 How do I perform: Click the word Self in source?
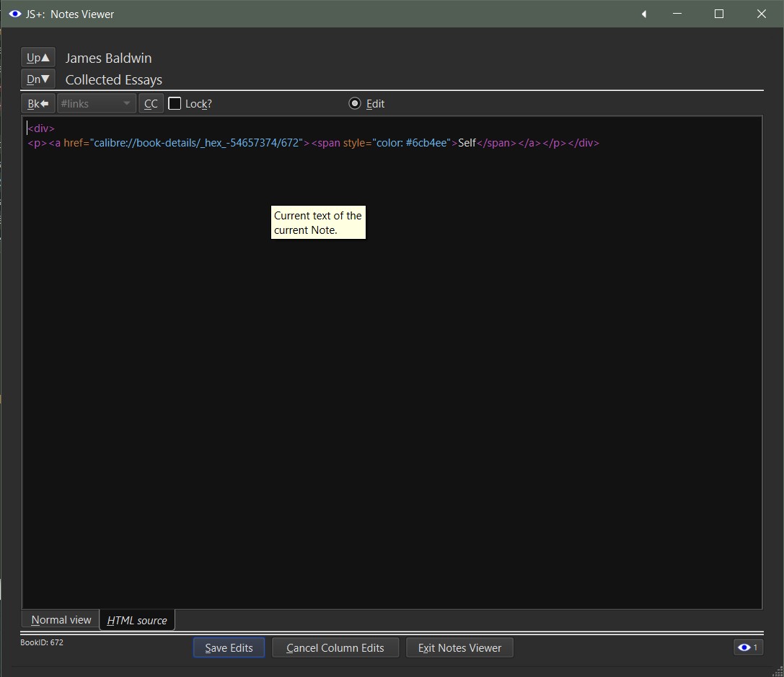pyautogui.click(x=467, y=143)
